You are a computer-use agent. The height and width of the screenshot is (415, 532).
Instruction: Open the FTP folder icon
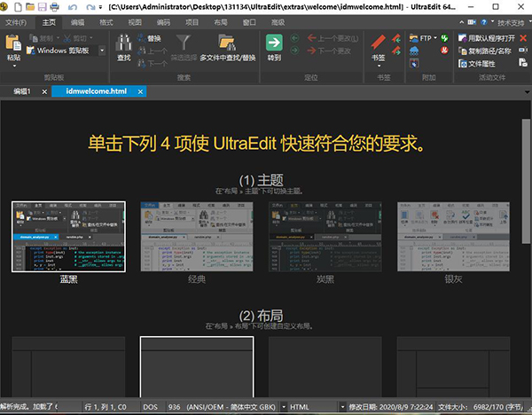[x=414, y=38]
